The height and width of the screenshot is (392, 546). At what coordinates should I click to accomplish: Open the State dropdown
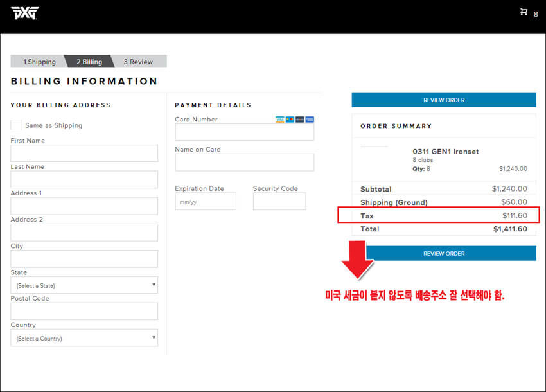pyautogui.click(x=84, y=285)
